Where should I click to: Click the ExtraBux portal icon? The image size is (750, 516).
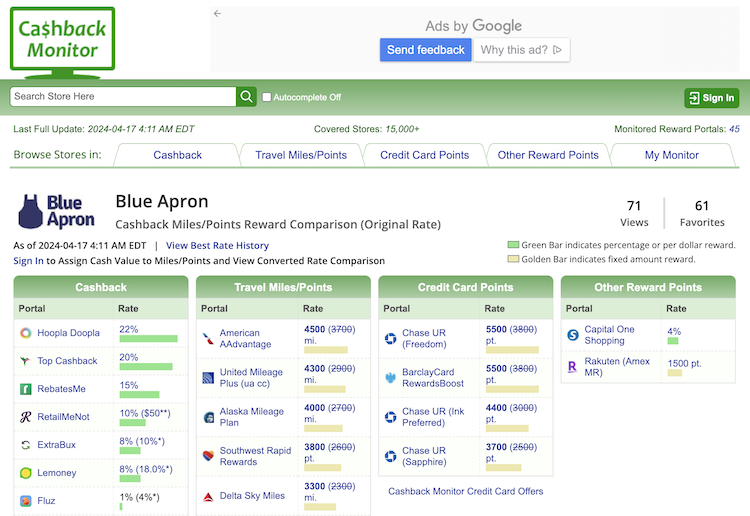tap(26, 445)
